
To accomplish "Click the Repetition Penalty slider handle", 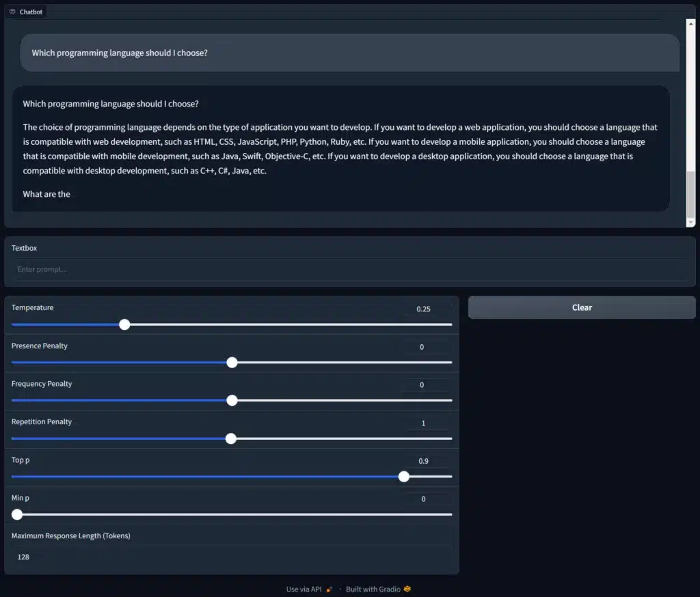I will [x=231, y=439].
